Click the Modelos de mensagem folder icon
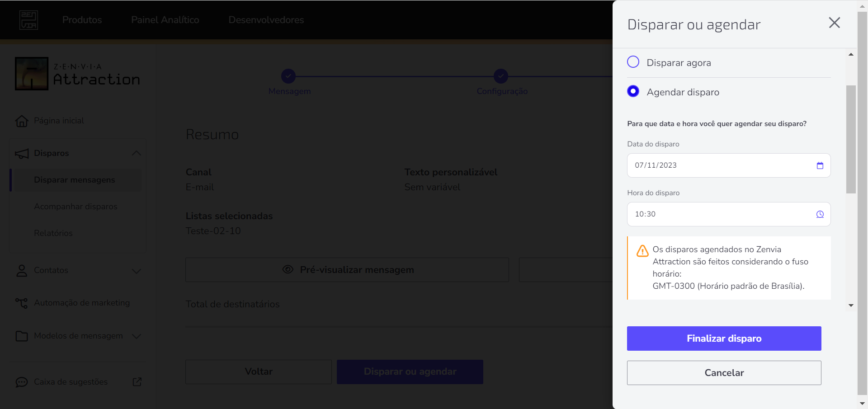 coord(22,336)
